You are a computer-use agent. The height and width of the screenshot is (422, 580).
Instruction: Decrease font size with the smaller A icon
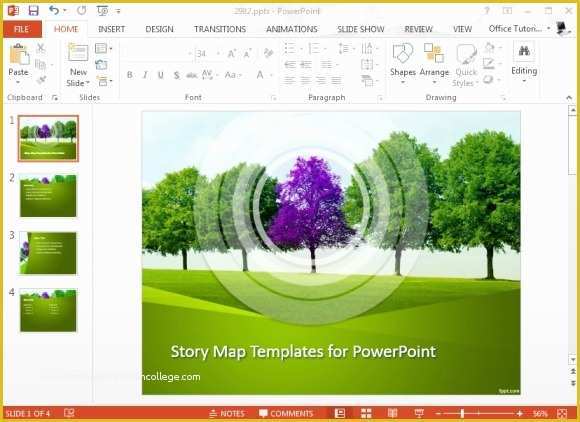(x=247, y=54)
